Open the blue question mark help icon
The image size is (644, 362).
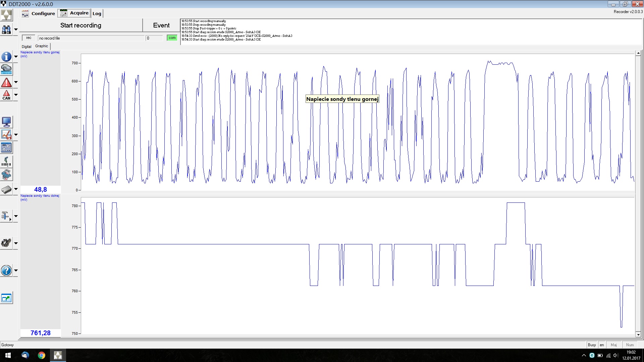pyautogui.click(x=6, y=270)
